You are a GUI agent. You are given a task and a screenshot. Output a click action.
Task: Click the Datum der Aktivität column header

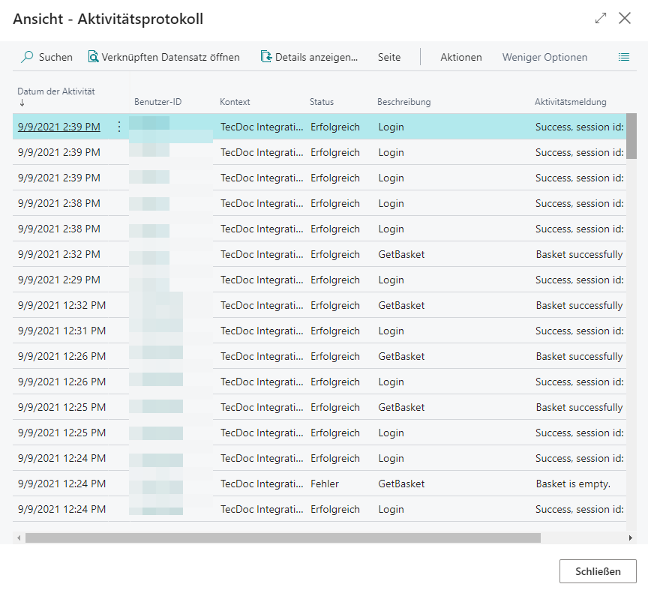pos(56,91)
